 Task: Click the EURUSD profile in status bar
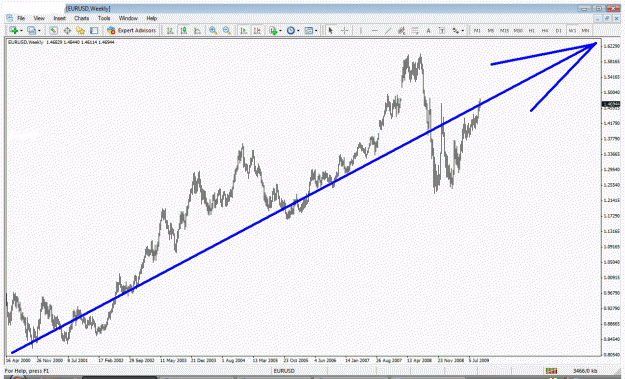(284, 371)
